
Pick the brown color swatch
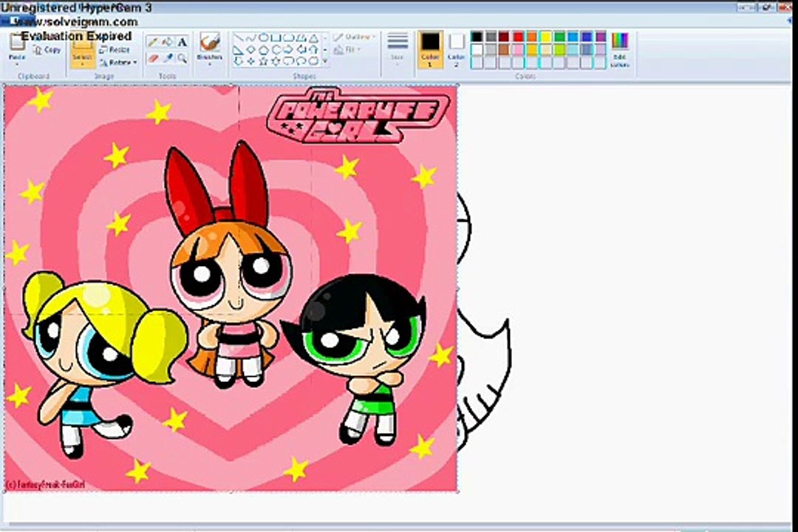point(504,50)
